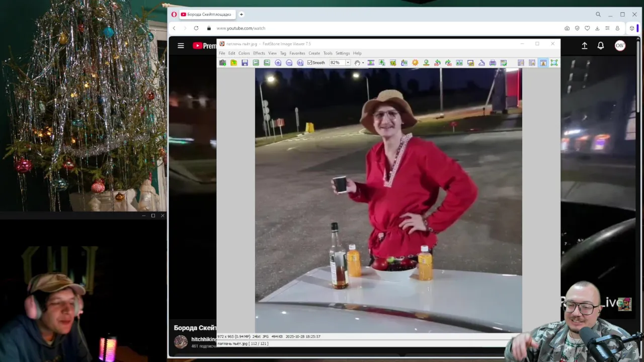The image size is (644, 362).
Task: Switch to browser with preview view icon
Action: coord(532,63)
